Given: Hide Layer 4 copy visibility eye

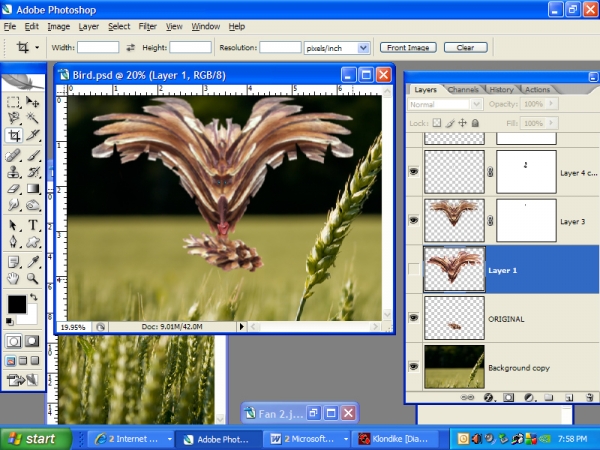Looking at the screenshot, I should [414, 172].
